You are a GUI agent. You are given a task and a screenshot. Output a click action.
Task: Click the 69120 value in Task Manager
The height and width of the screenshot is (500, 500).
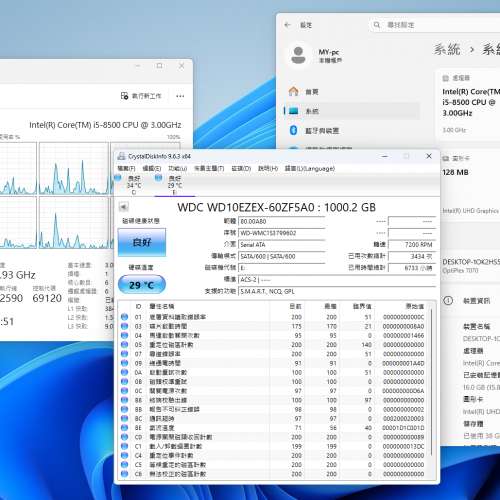[x=47, y=298]
